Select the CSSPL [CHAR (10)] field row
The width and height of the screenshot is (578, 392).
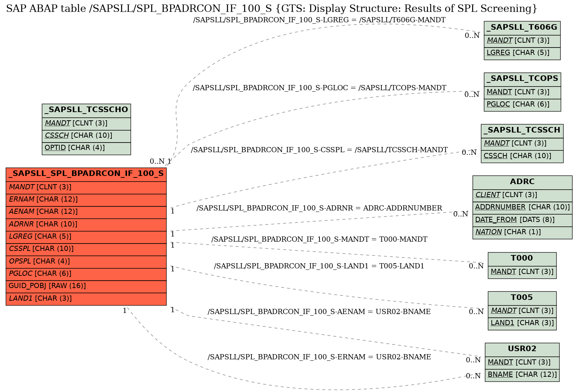pos(86,249)
